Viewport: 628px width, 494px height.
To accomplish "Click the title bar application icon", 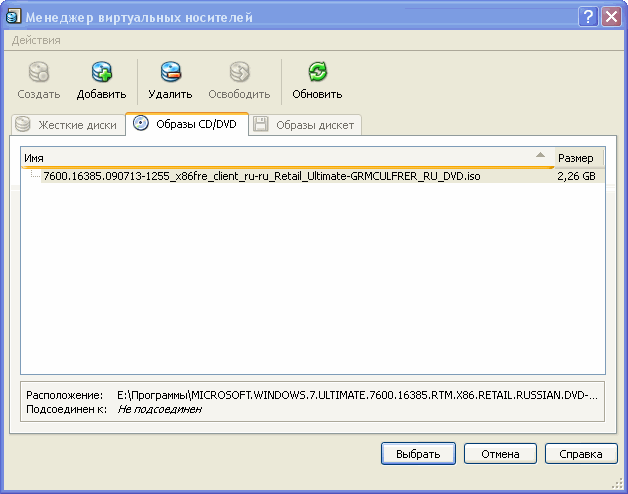I will pos(14,17).
